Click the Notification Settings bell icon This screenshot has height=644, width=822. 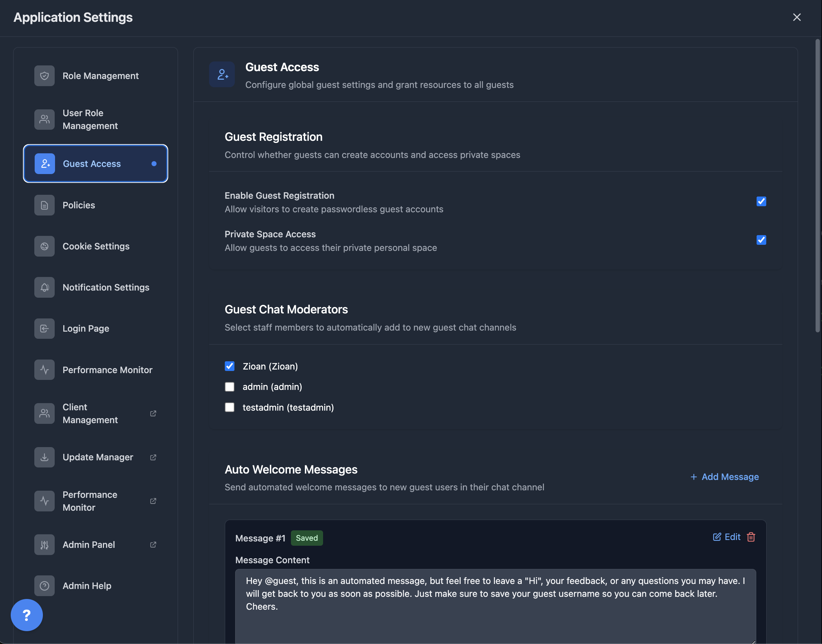pyautogui.click(x=44, y=287)
